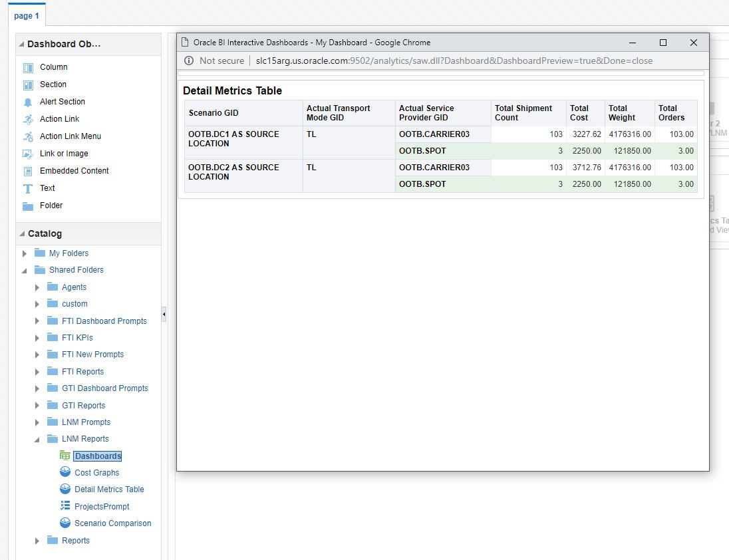
Task: Click the ProjectsPrompt icon in catalog
Action: tap(65, 506)
